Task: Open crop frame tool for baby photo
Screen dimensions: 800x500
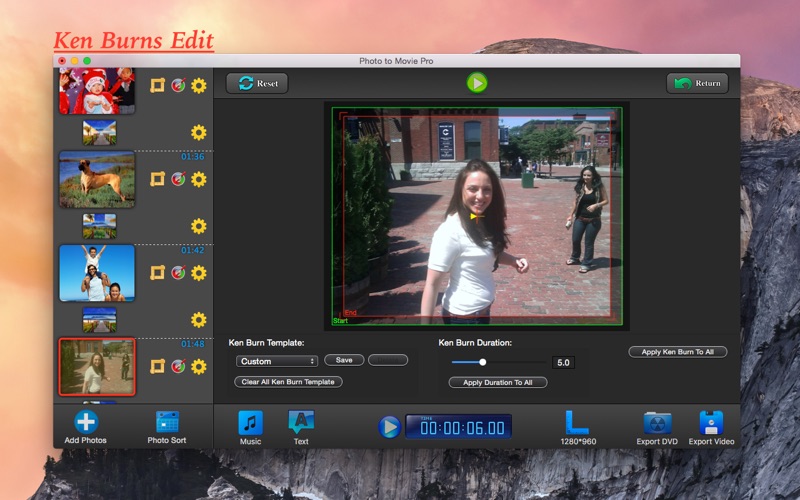Action: pos(157,85)
